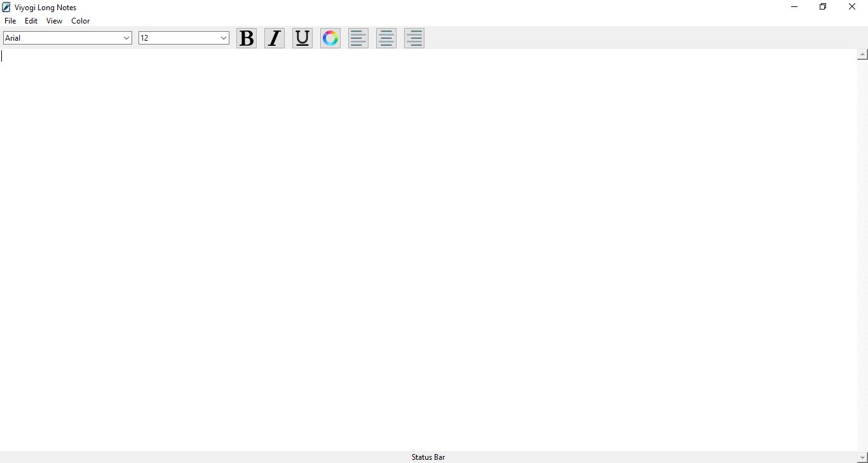Restore down the Viyogi Long Notes window
The width and height of the screenshot is (868, 463).
click(x=823, y=7)
